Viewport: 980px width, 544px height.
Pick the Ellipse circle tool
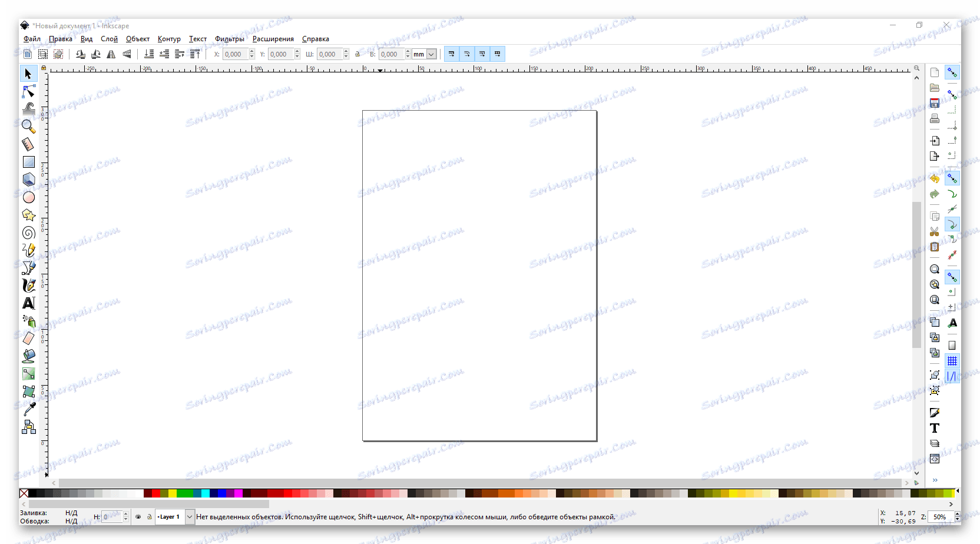pos(28,197)
